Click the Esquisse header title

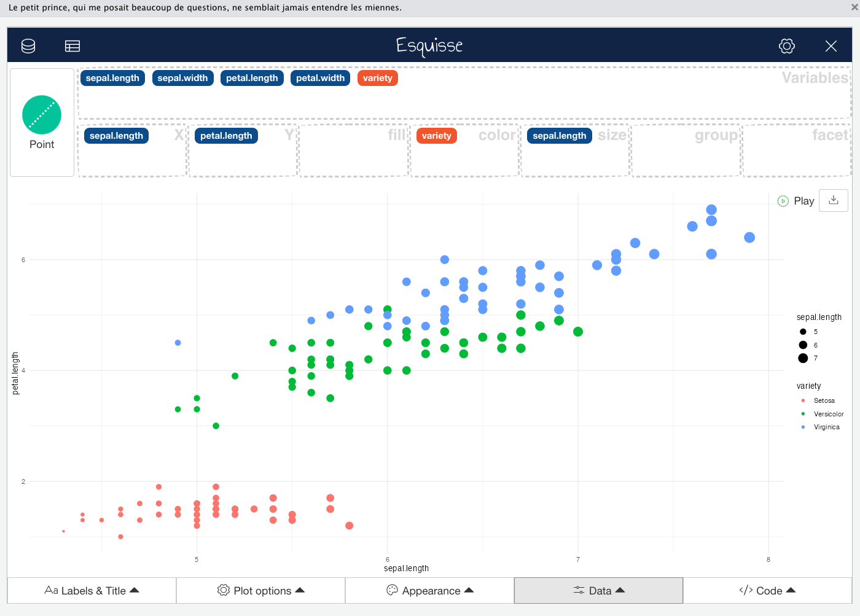tap(429, 46)
